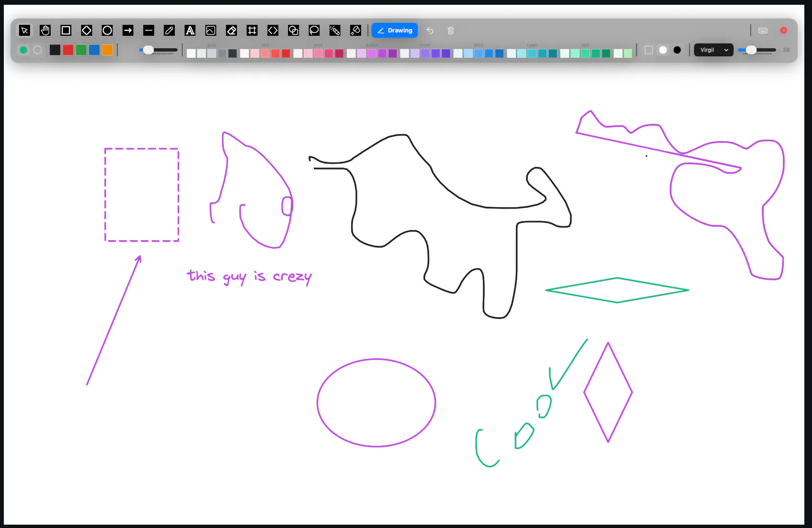The width and height of the screenshot is (812, 528).
Task: Select the hollow gray circle option
Action: click(x=38, y=50)
